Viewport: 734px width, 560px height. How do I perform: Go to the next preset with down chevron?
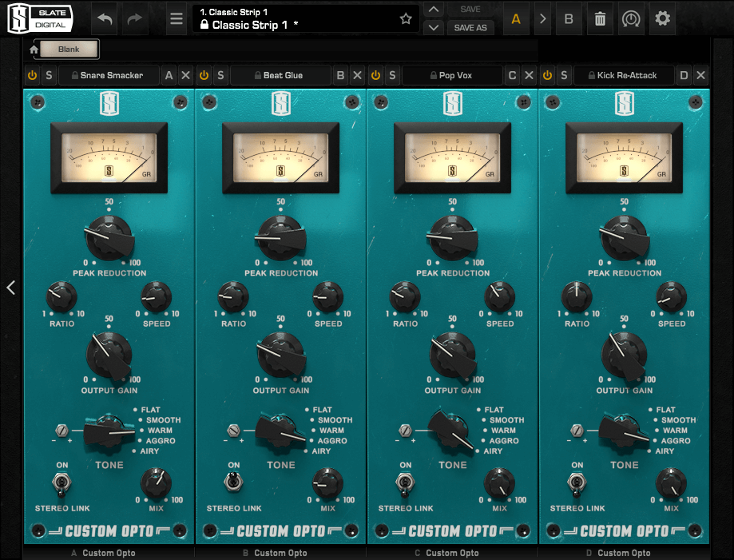tap(434, 28)
